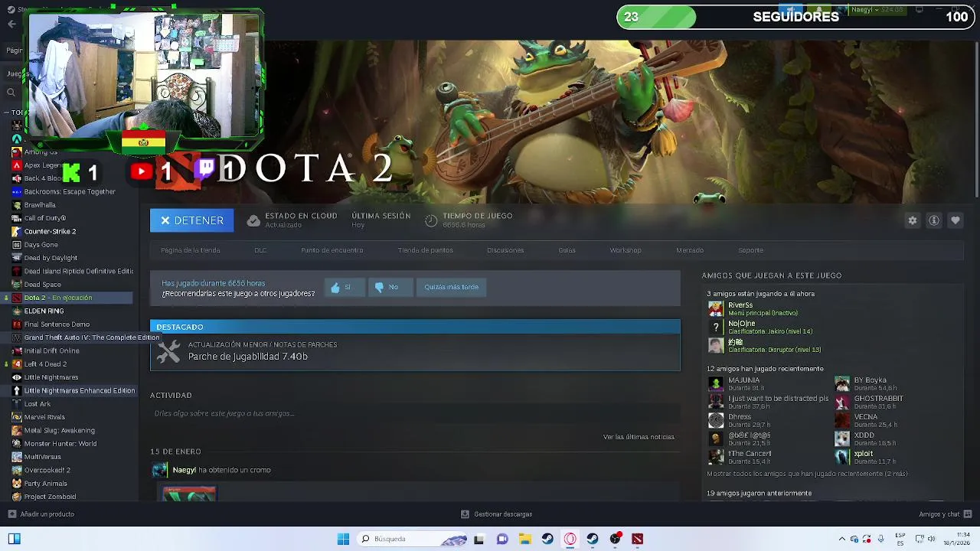Open GHOSTRABBIT friend avatar

842,402
